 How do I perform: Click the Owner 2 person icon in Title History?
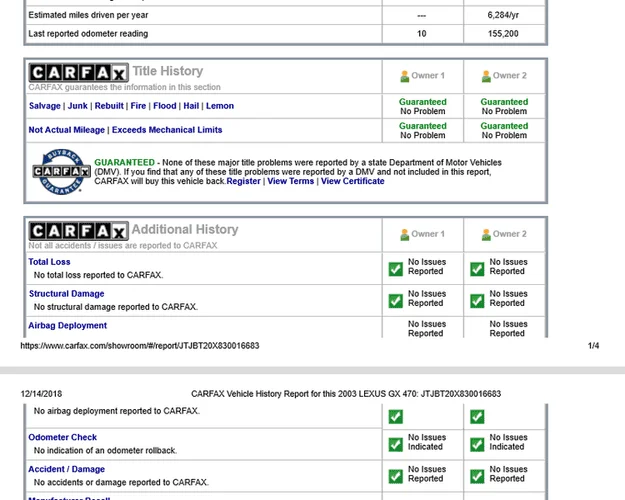coord(486,76)
